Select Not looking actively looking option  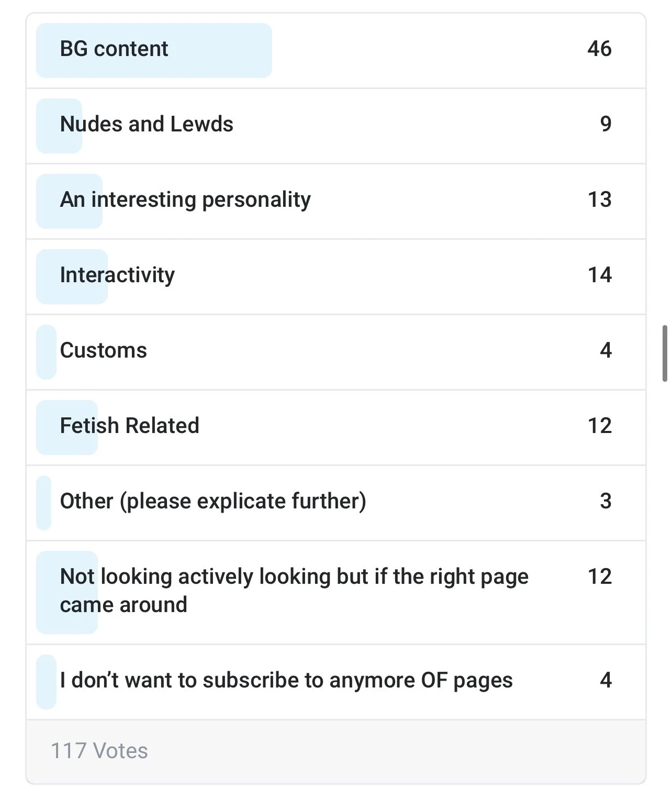[336, 592]
